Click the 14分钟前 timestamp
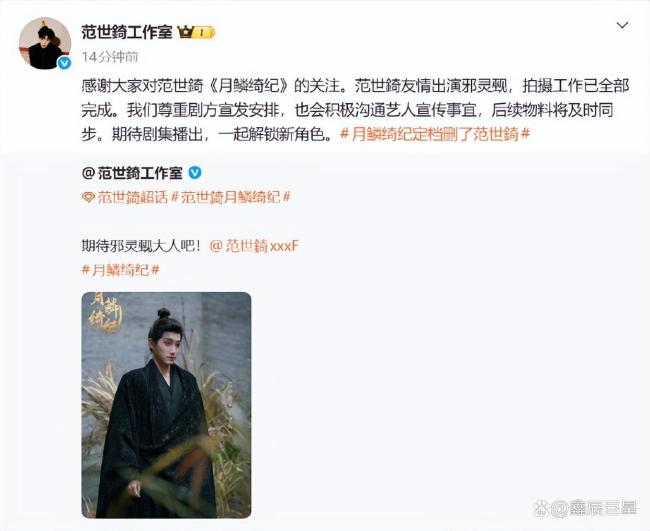The height and width of the screenshot is (531, 650). point(110,57)
